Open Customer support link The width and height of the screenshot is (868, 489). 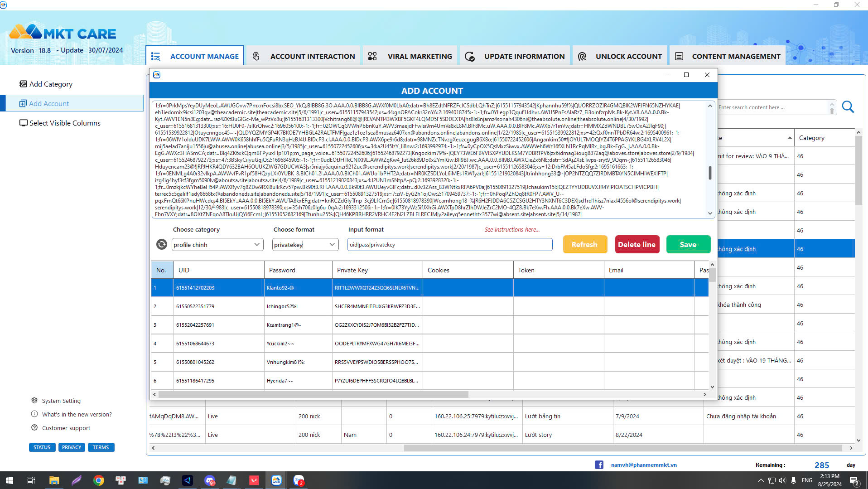[66, 428]
